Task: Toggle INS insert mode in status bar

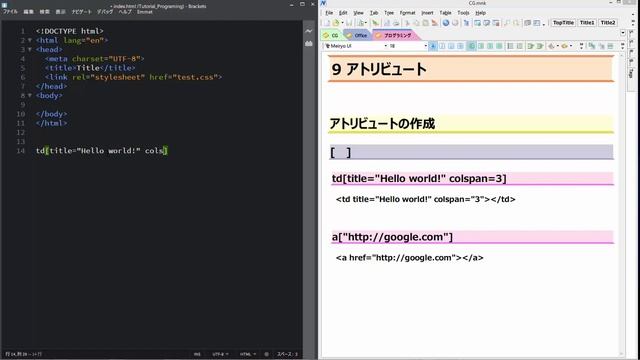Action: 197,354
